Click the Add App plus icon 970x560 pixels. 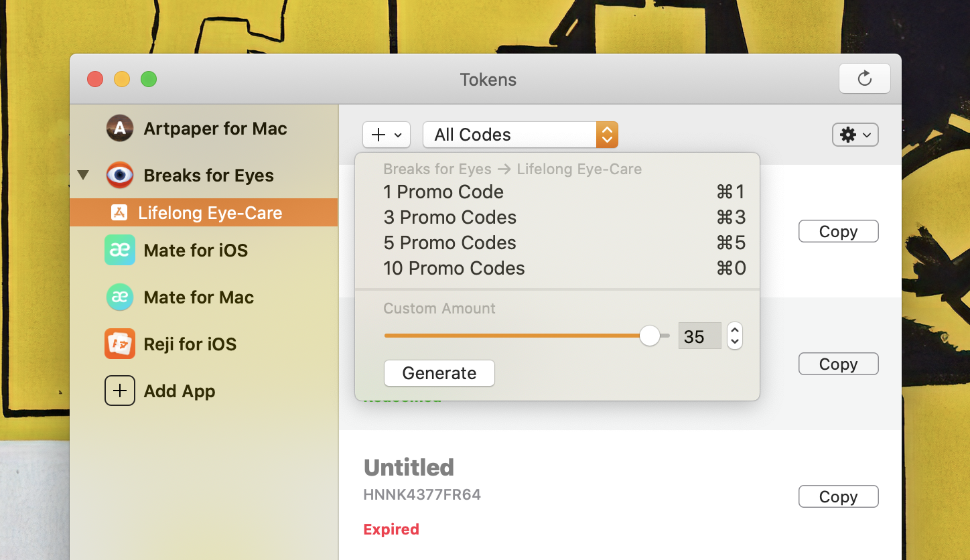120,391
